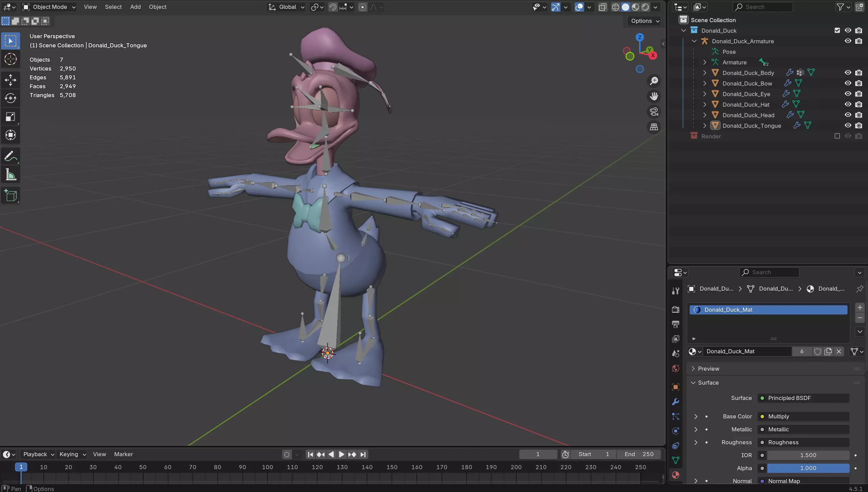Screen dimensions: 868x492
Task: Expand the Preview panel
Action: coord(708,369)
